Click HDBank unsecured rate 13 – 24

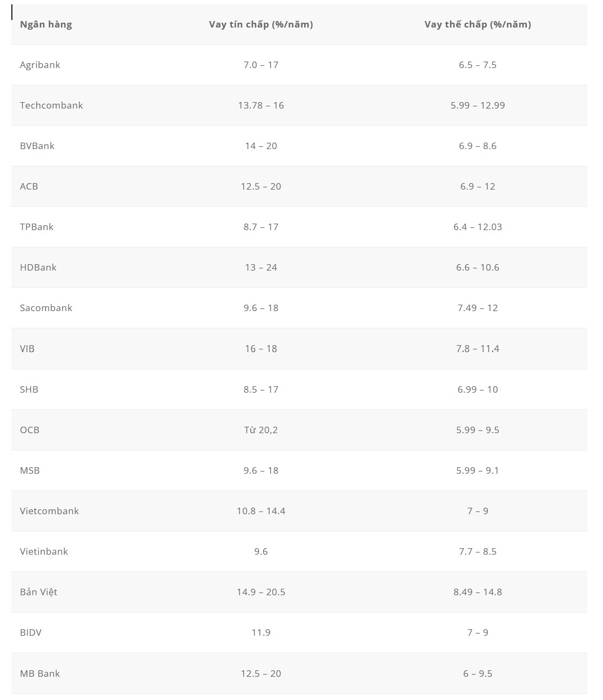[x=261, y=267]
